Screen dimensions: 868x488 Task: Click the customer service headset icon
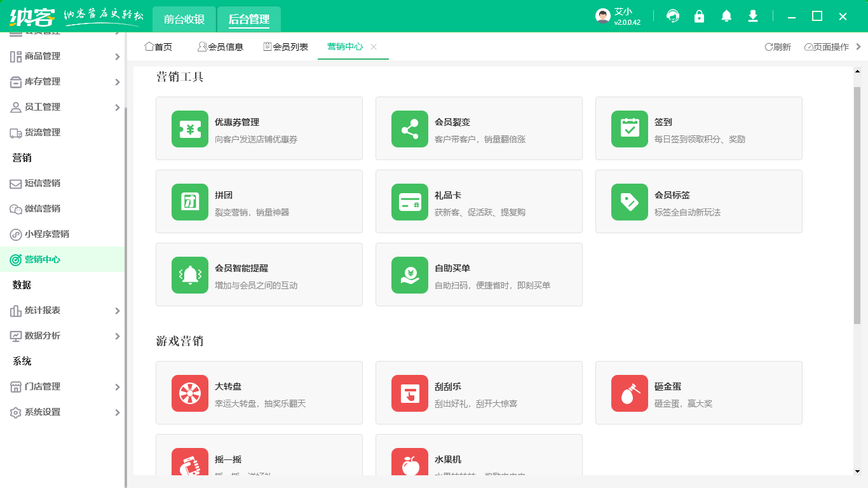pos(673,17)
